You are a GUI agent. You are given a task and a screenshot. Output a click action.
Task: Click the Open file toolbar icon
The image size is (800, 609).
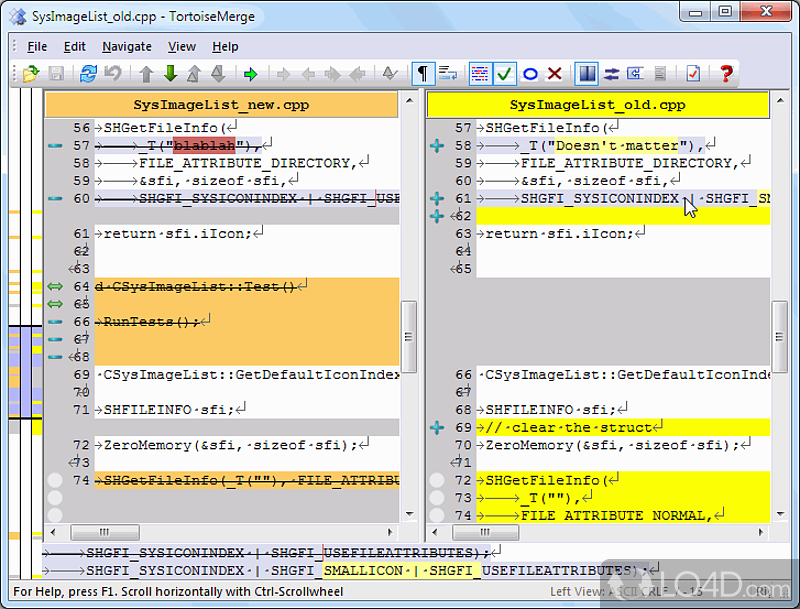[30, 73]
